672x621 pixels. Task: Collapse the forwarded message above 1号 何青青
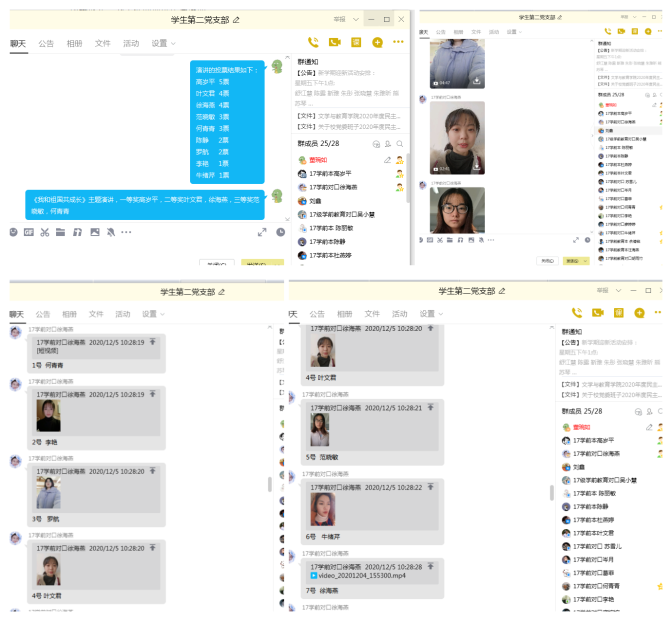click(152, 341)
